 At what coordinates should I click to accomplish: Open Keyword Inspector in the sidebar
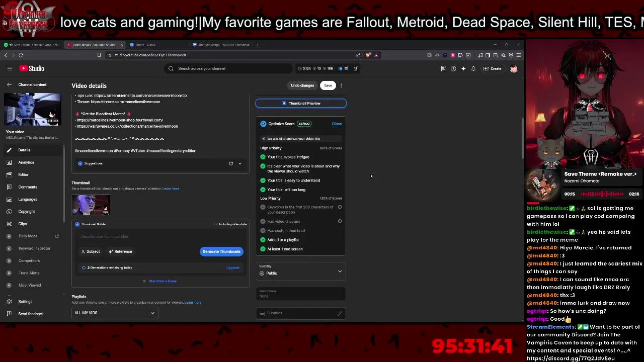coord(32,248)
